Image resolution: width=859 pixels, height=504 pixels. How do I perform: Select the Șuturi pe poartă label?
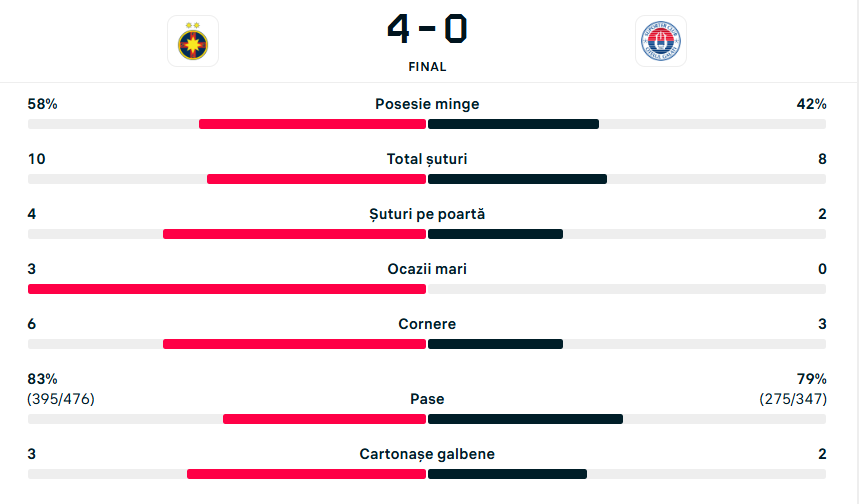[427, 214]
